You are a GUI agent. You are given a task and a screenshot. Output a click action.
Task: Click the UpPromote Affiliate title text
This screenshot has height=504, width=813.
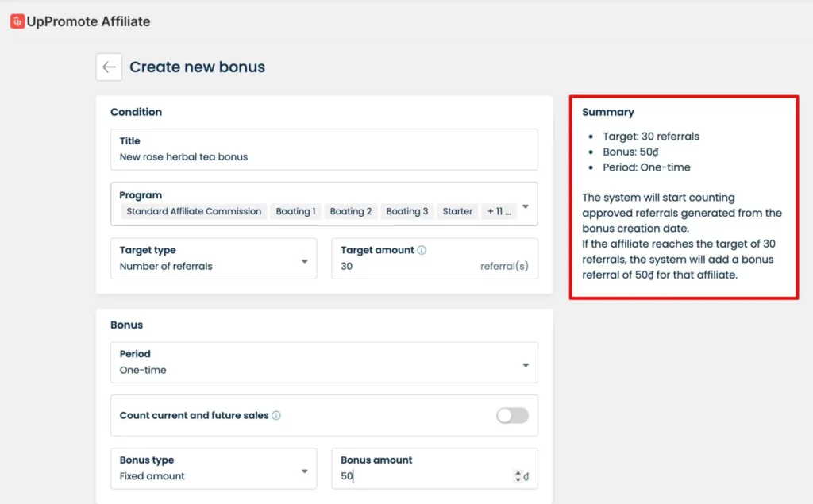click(x=88, y=21)
